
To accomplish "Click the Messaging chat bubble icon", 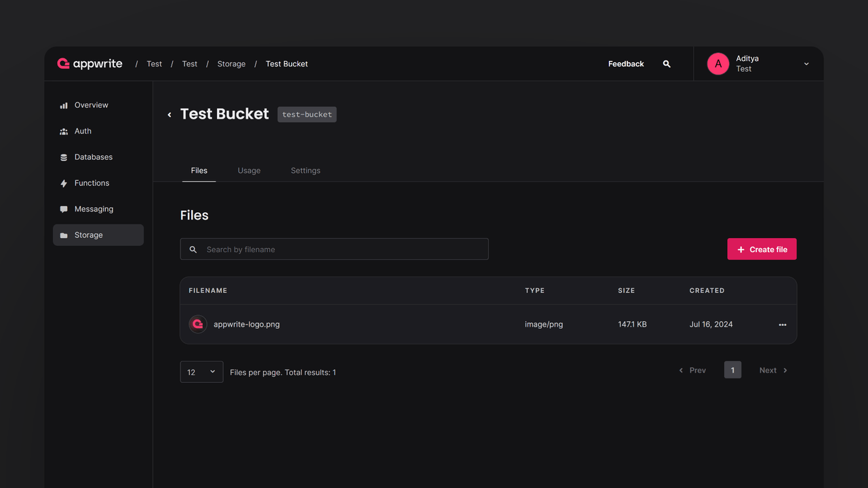I will pos(64,209).
